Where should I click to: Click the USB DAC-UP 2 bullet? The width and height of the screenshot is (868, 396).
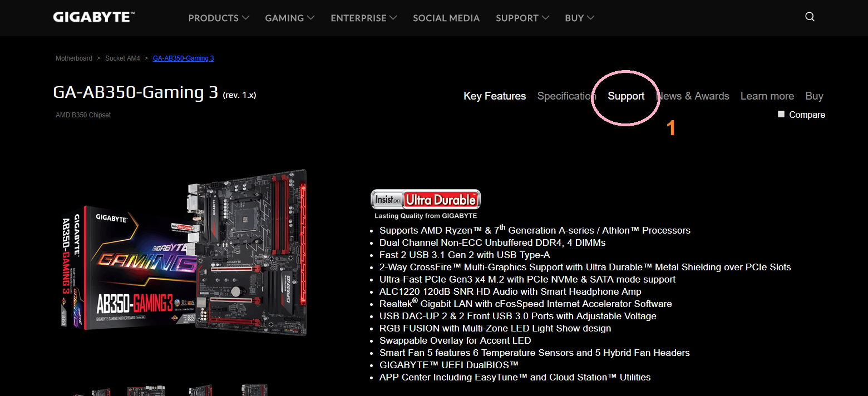pos(518,316)
